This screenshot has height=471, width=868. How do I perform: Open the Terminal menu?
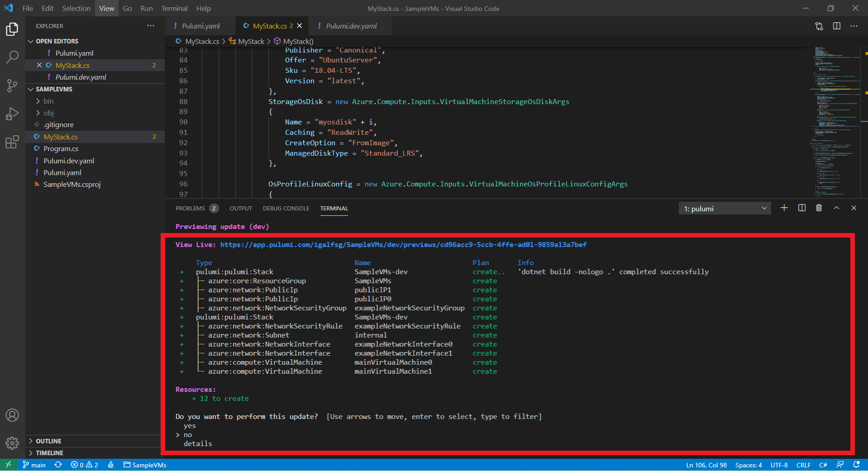click(x=174, y=8)
